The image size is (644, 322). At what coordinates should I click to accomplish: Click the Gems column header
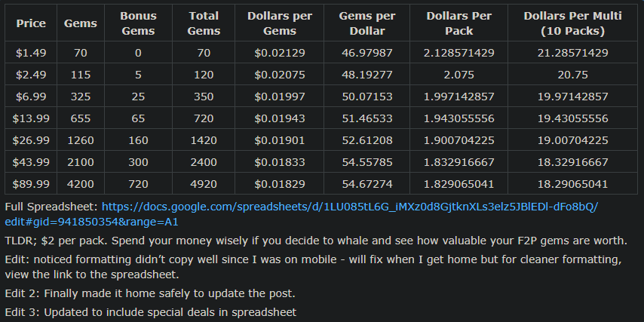pos(81,23)
